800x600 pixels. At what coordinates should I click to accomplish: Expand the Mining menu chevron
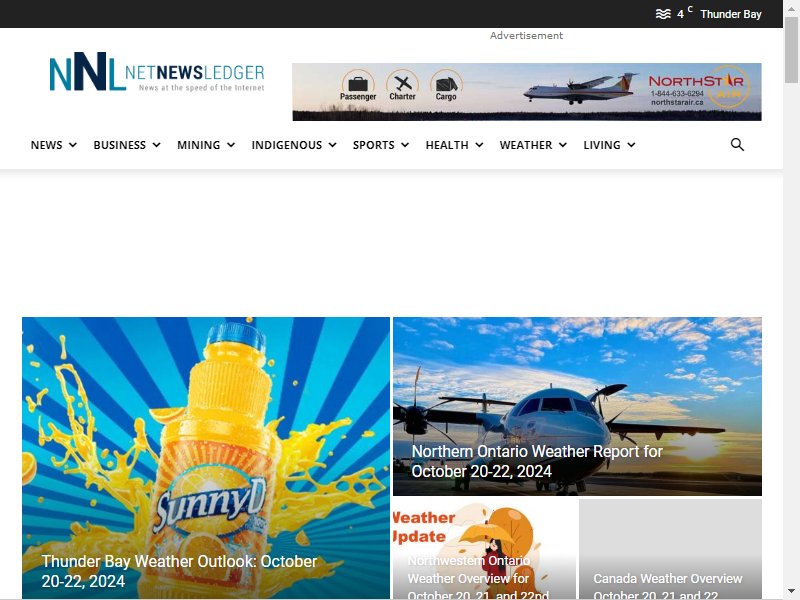point(231,145)
